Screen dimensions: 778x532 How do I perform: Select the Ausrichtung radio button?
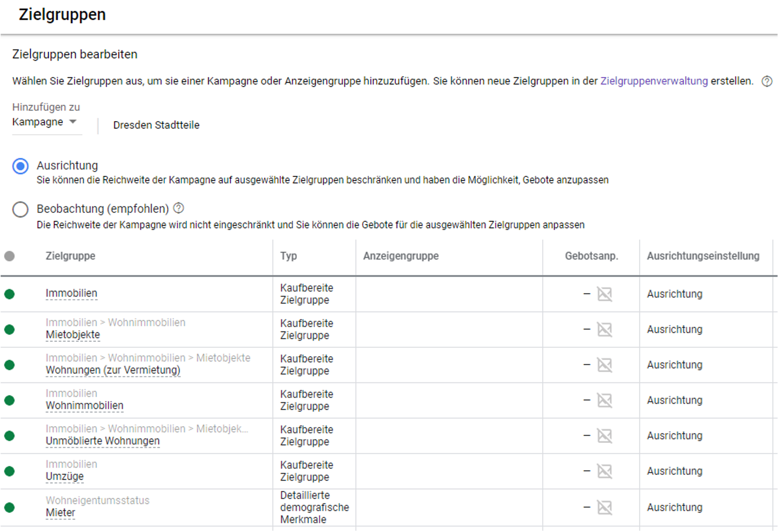click(x=20, y=166)
